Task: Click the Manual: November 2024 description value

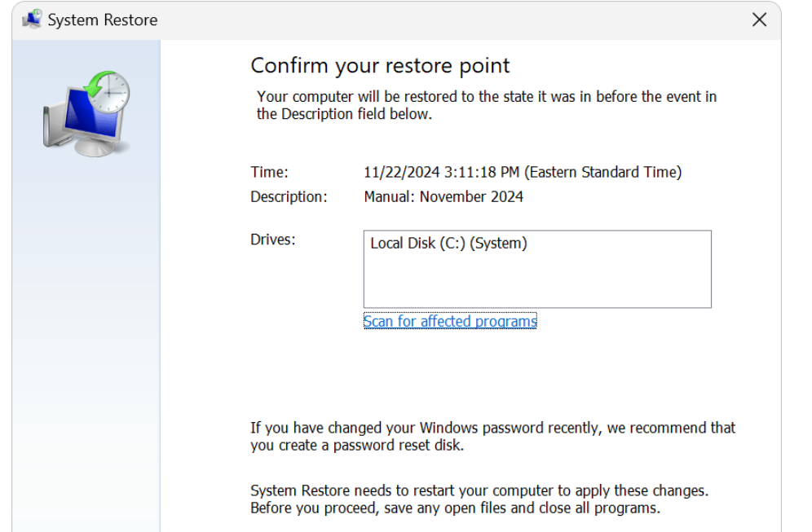Action: (444, 196)
